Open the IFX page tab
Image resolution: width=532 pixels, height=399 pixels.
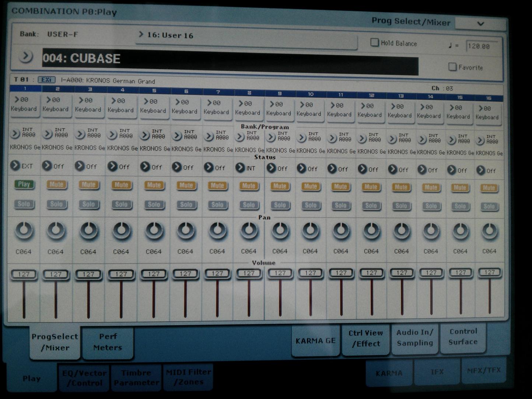point(437,372)
